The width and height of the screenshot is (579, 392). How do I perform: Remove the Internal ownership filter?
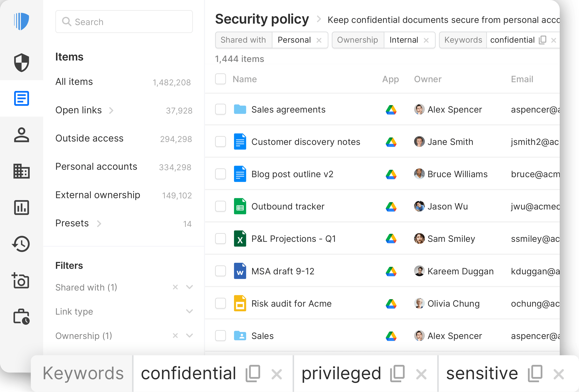[x=426, y=40]
